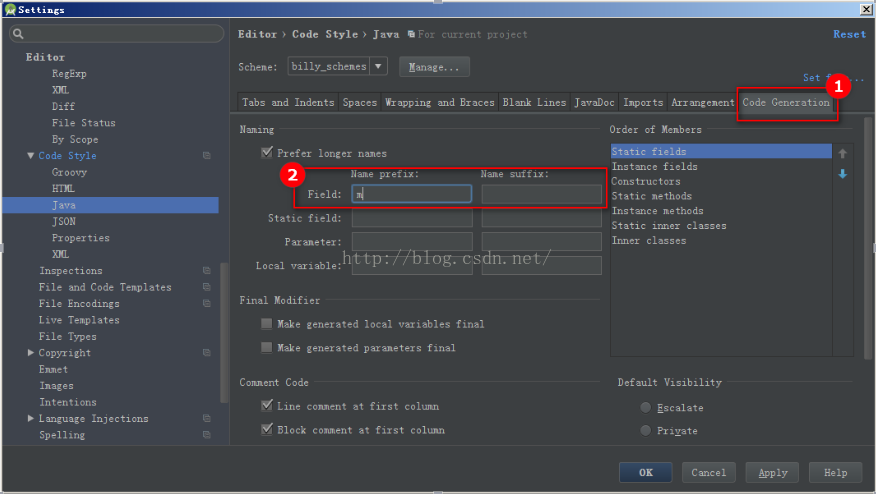Open the Wrapping and Braces tab
Screen dimensions: 876x494
(x=440, y=102)
